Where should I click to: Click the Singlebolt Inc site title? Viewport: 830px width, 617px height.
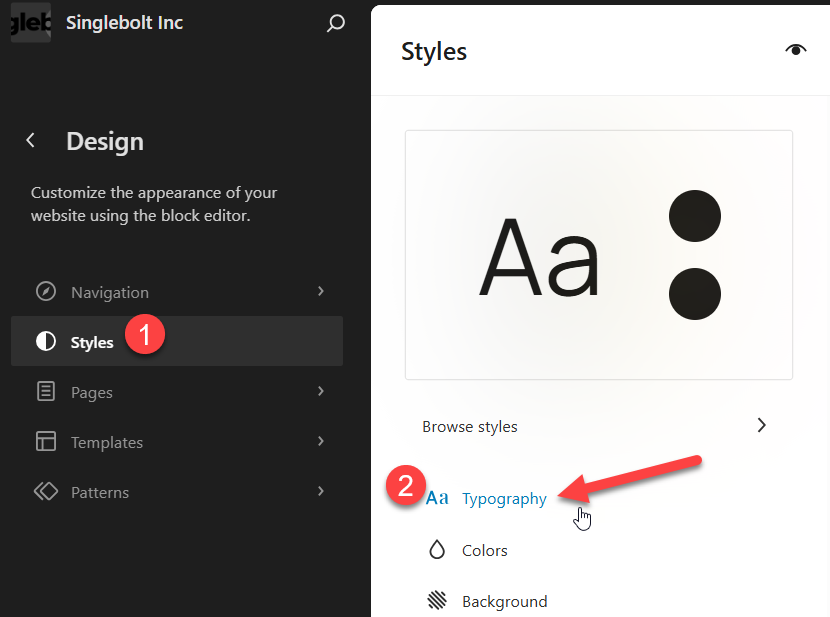(x=124, y=23)
